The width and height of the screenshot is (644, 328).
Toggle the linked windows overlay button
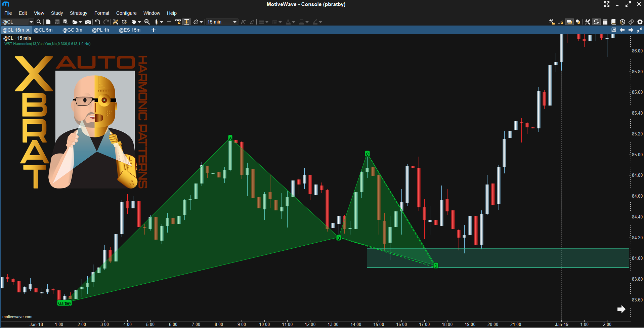[x=569, y=22]
